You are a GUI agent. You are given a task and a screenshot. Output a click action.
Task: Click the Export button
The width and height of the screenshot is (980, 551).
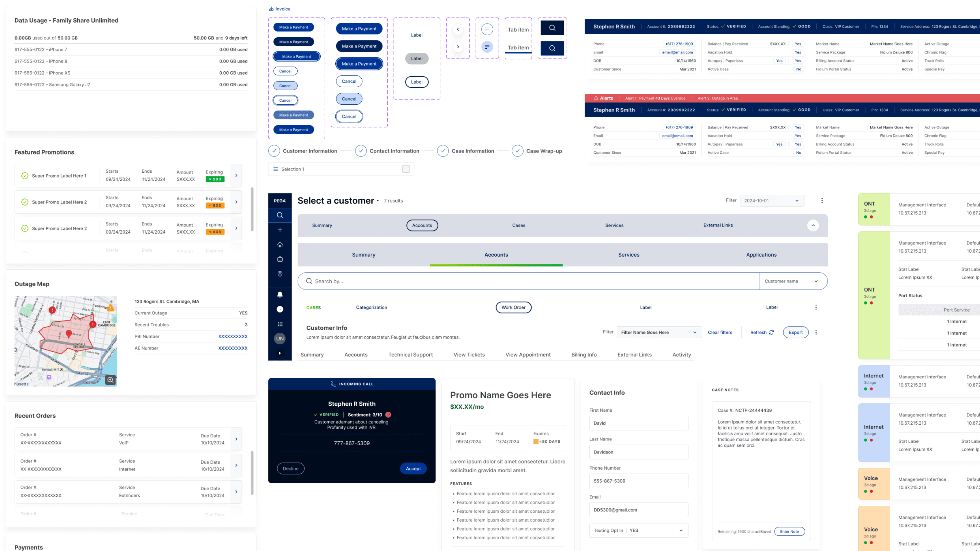click(795, 332)
